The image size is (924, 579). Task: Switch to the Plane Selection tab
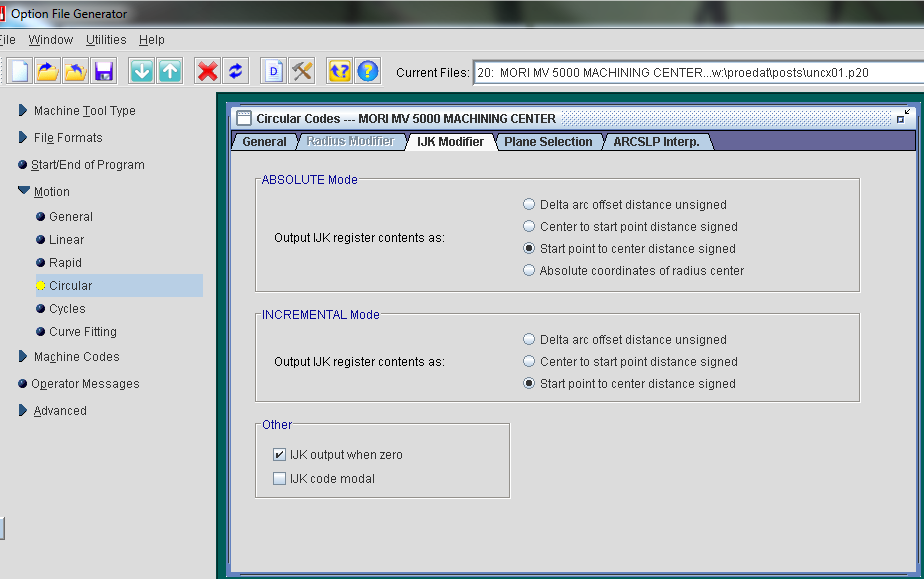pos(548,141)
